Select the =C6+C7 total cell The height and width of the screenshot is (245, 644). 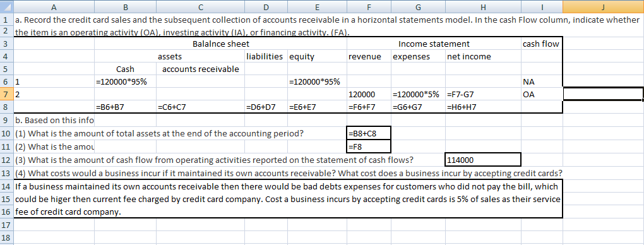pos(200,107)
